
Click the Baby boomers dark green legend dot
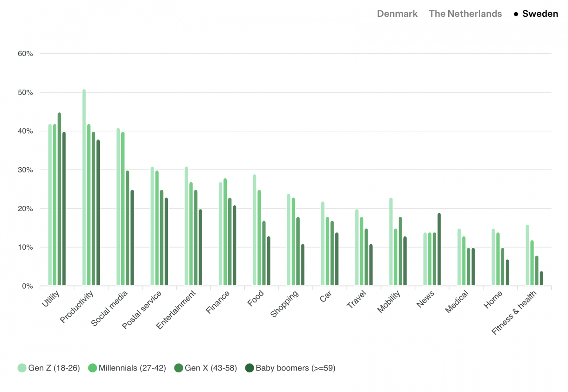tap(249, 368)
